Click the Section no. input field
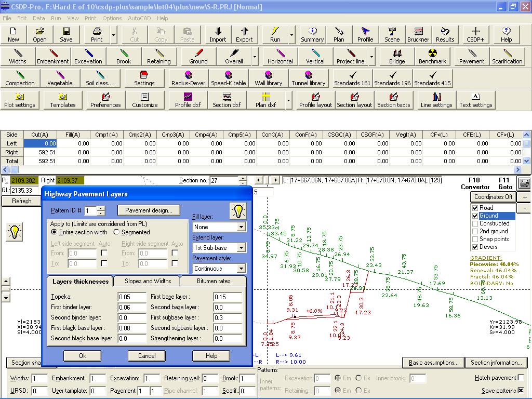Viewport: 532px width, 399px height. point(224,180)
